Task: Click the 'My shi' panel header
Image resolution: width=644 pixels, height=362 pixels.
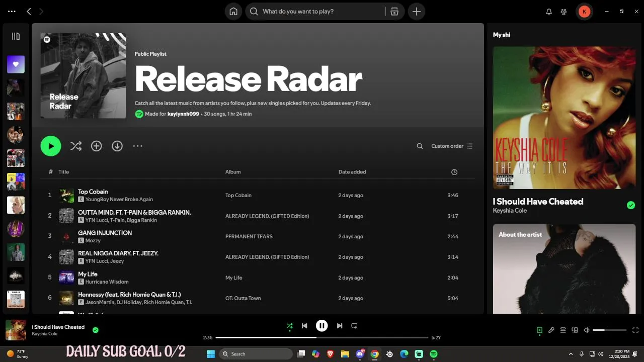Action: pyautogui.click(x=501, y=35)
